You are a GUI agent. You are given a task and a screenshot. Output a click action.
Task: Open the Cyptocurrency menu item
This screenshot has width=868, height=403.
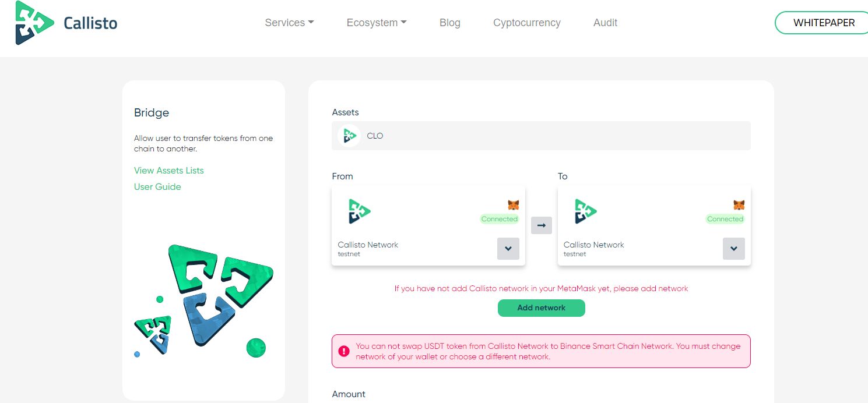[527, 23]
